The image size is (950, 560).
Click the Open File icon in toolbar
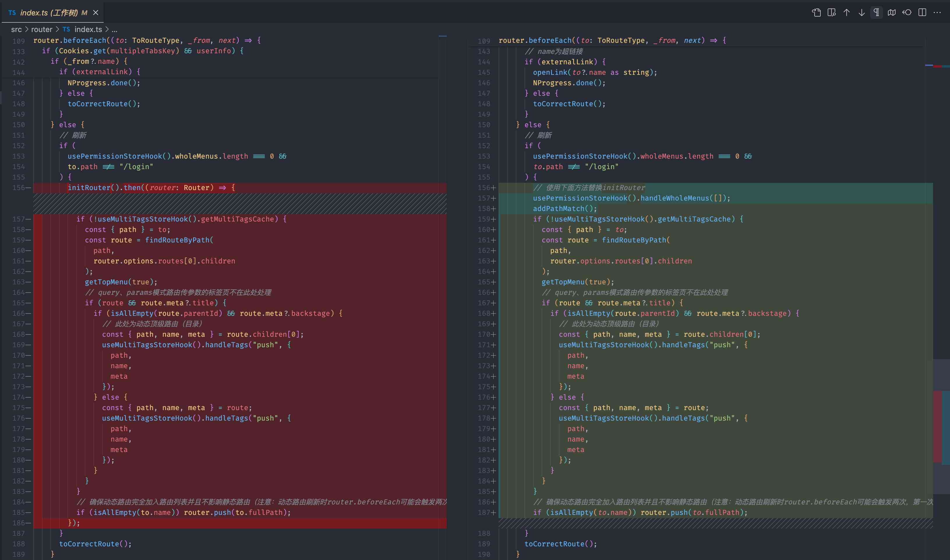pos(816,13)
